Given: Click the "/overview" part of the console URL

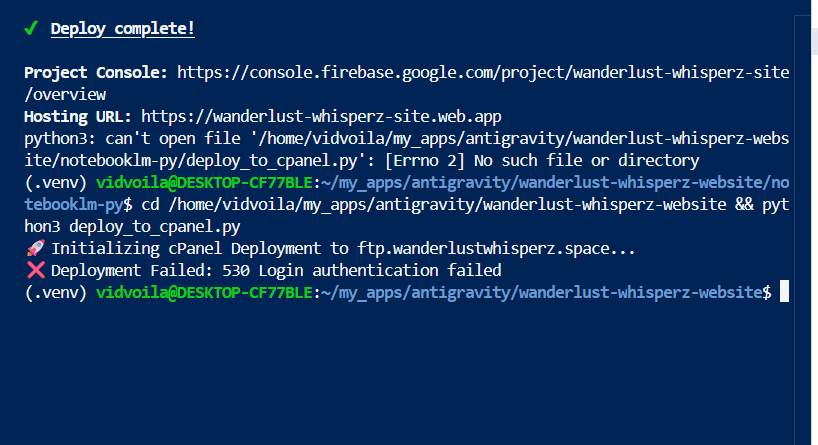Looking at the screenshot, I should (65, 95).
